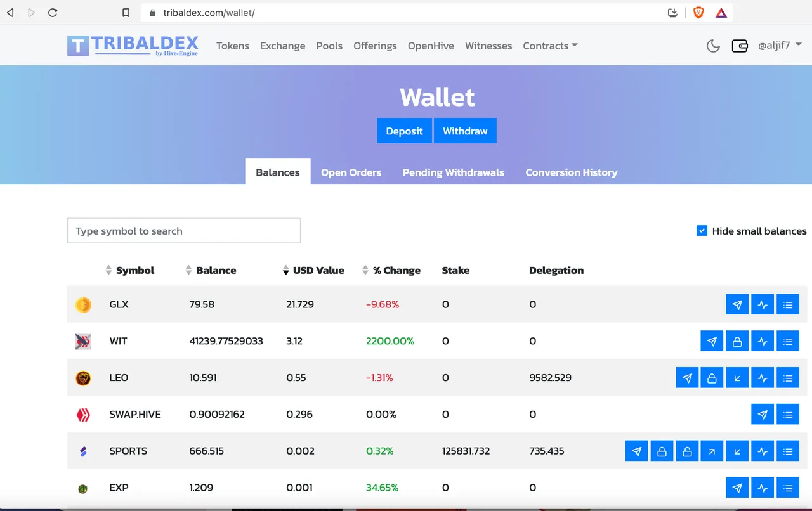Click the TribalDex logo
Screen dimensions: 812x511
coord(133,45)
